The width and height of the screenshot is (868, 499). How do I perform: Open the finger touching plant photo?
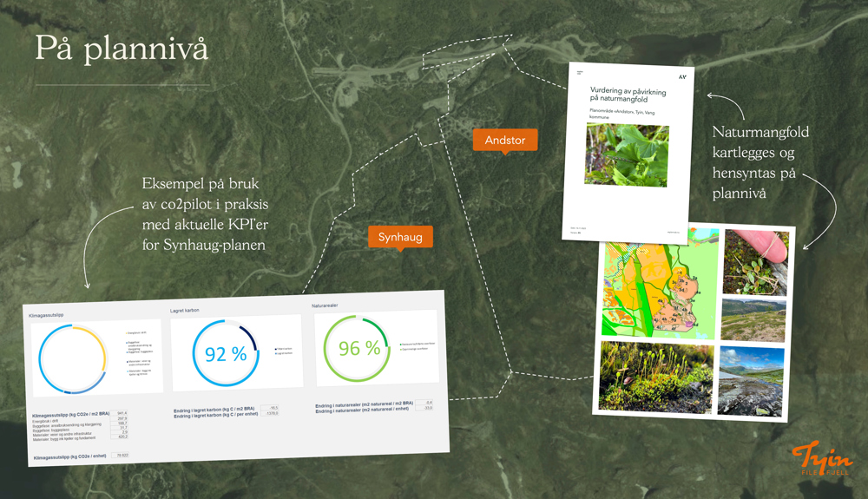[756, 261]
